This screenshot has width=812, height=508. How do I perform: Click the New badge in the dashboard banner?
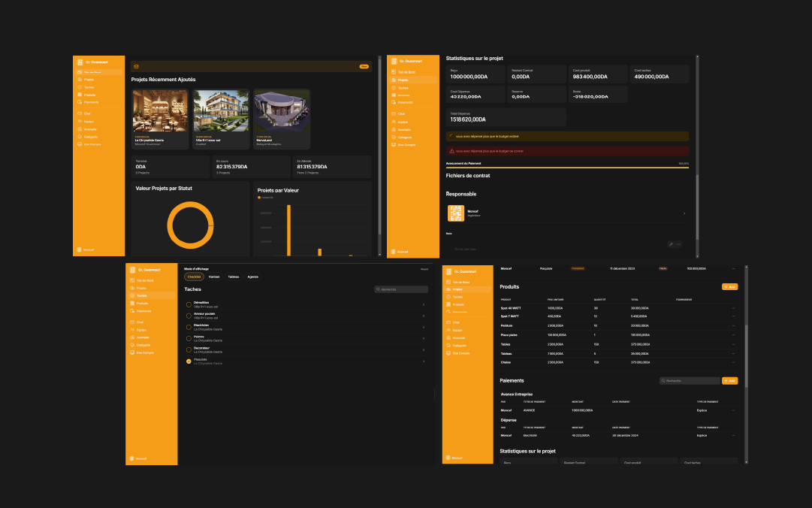[364, 66]
